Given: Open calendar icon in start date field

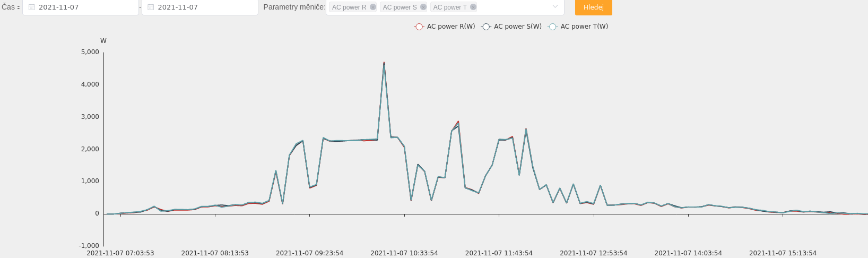Looking at the screenshot, I should pos(32,7).
